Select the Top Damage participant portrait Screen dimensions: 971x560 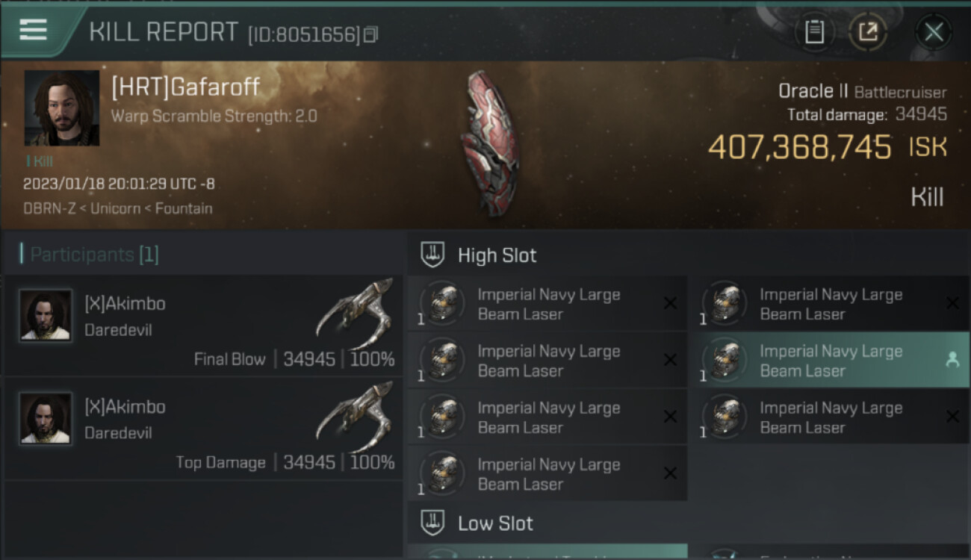pyautogui.click(x=46, y=419)
